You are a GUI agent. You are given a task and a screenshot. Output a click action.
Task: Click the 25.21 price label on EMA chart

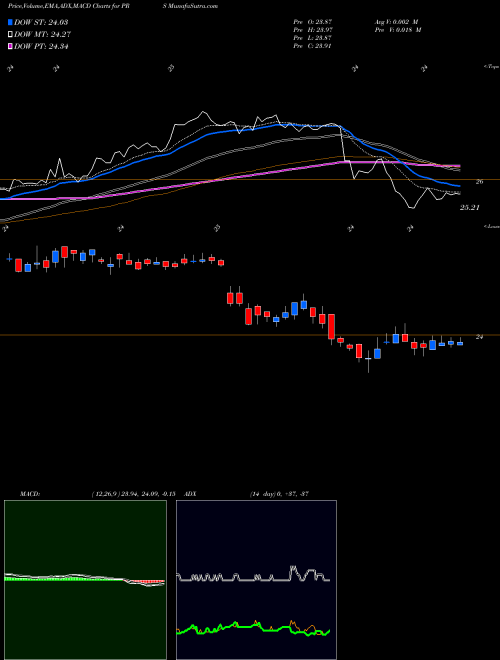tap(469, 208)
